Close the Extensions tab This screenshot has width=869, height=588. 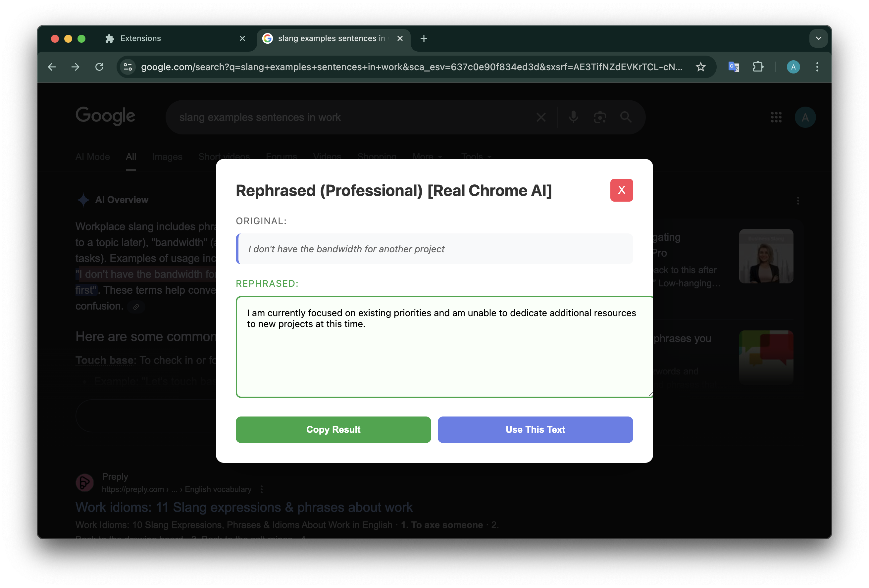click(x=242, y=38)
